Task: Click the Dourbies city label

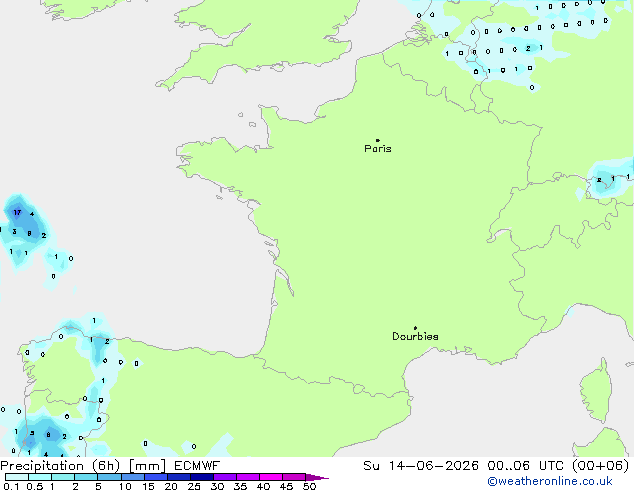Action: point(415,336)
